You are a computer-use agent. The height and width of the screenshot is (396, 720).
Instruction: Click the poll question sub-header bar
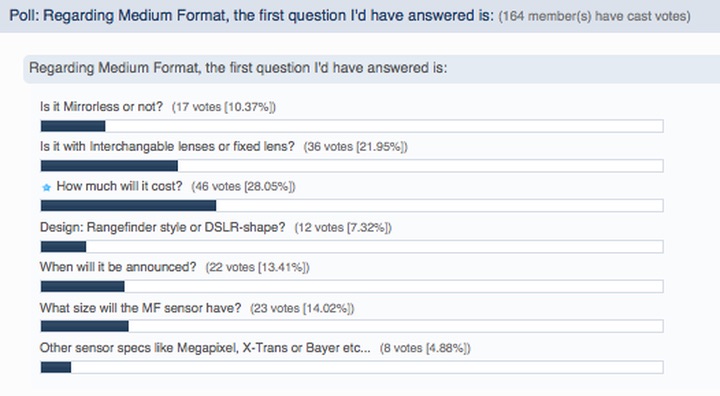[371, 68]
